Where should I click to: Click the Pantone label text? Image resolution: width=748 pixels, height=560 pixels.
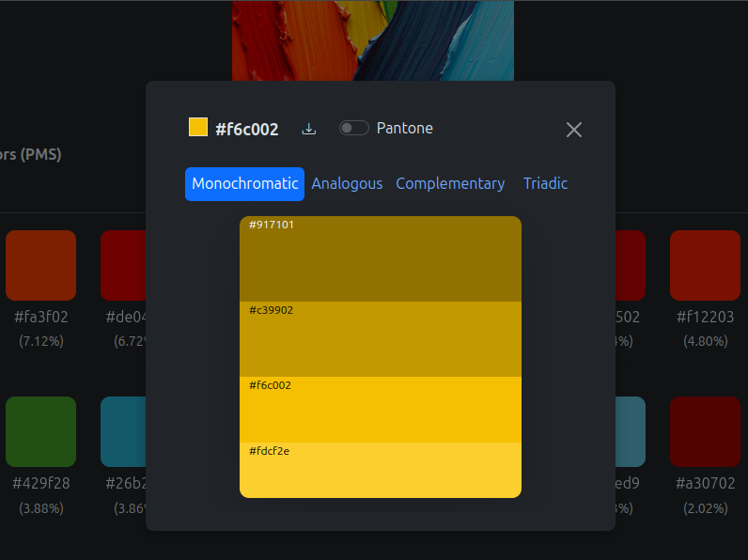pyautogui.click(x=405, y=128)
